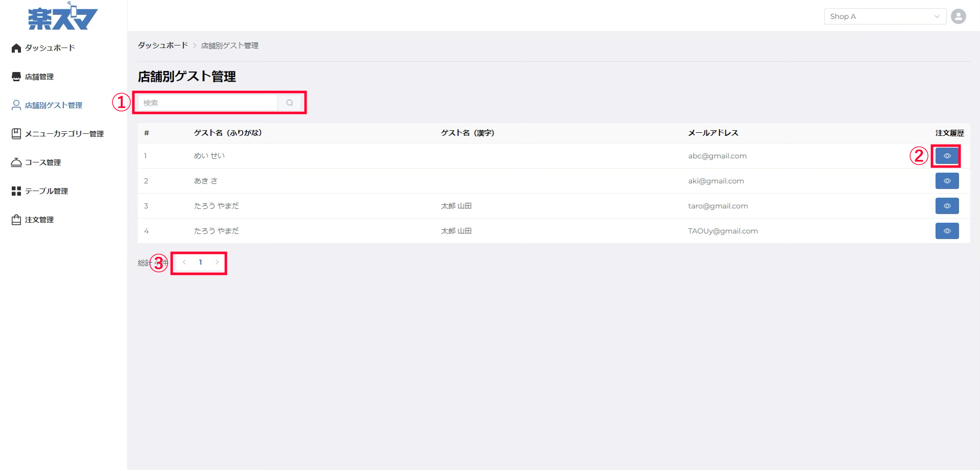Viewport: 980px width, 471px height.
Task: View order history for abc@gmail.com guest
Action: [x=946, y=156]
